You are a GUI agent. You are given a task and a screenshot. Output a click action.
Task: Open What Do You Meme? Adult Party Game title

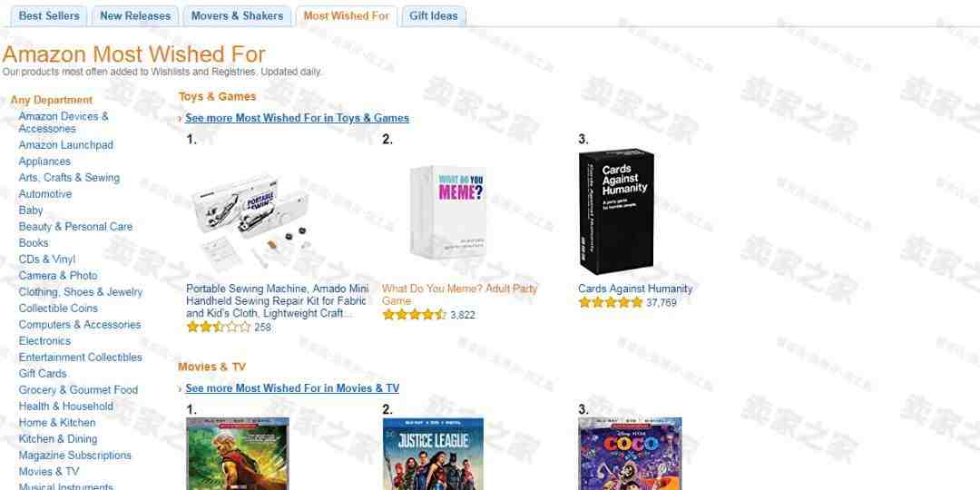pyautogui.click(x=459, y=294)
